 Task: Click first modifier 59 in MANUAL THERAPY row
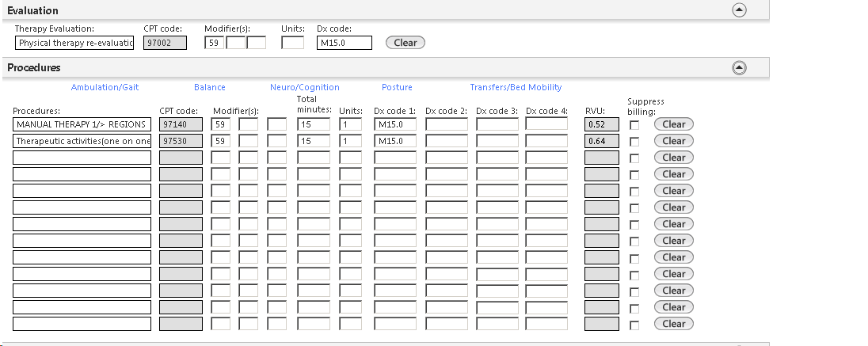click(220, 124)
